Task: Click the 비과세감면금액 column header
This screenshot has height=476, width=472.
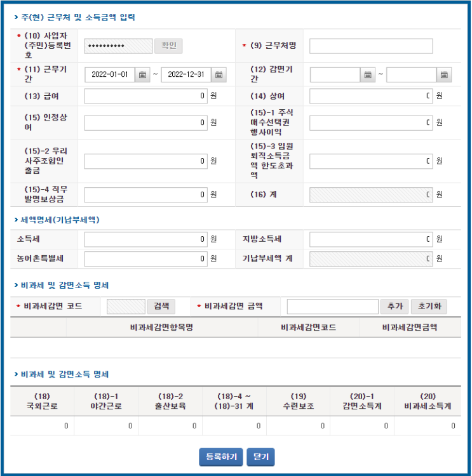Action: tap(410, 327)
